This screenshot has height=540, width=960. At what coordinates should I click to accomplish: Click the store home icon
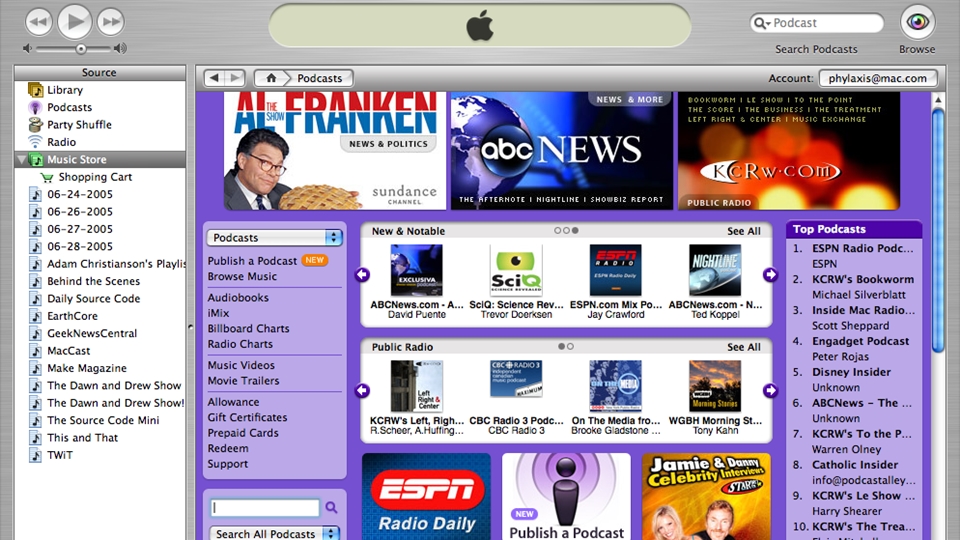click(271, 78)
